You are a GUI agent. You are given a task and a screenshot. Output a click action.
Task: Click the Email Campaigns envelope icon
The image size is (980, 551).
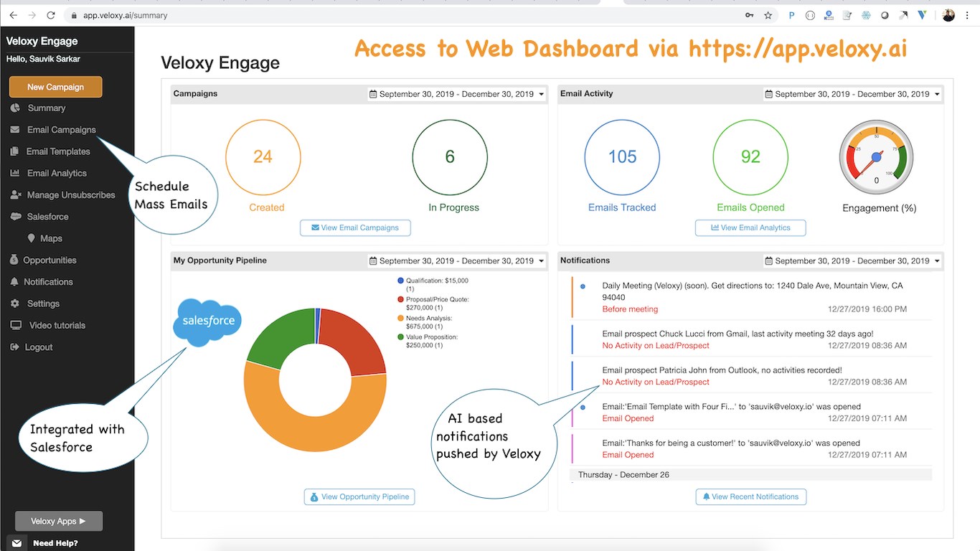point(15,130)
